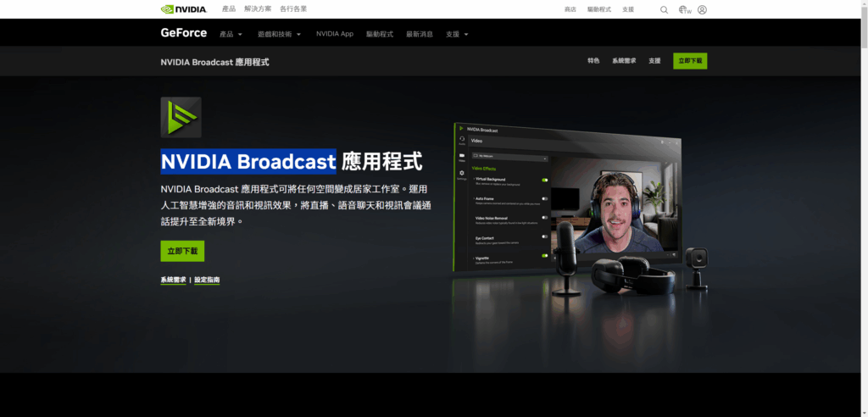Open the 設定指南 link

coord(207,281)
